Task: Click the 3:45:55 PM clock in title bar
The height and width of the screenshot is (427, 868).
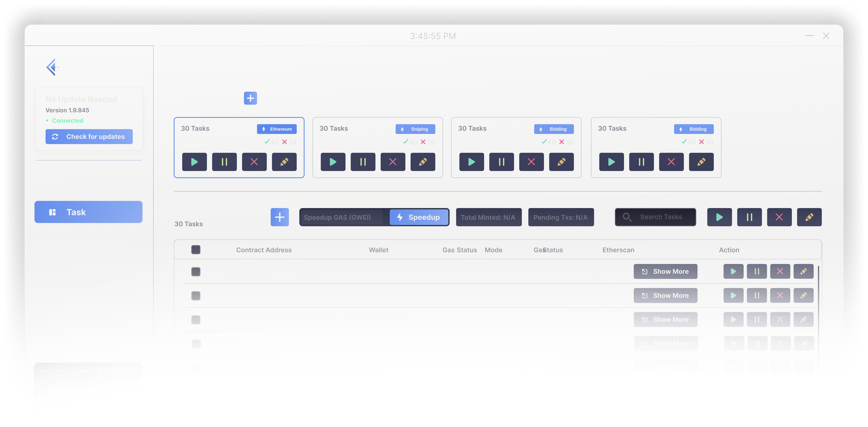Action: pos(433,36)
